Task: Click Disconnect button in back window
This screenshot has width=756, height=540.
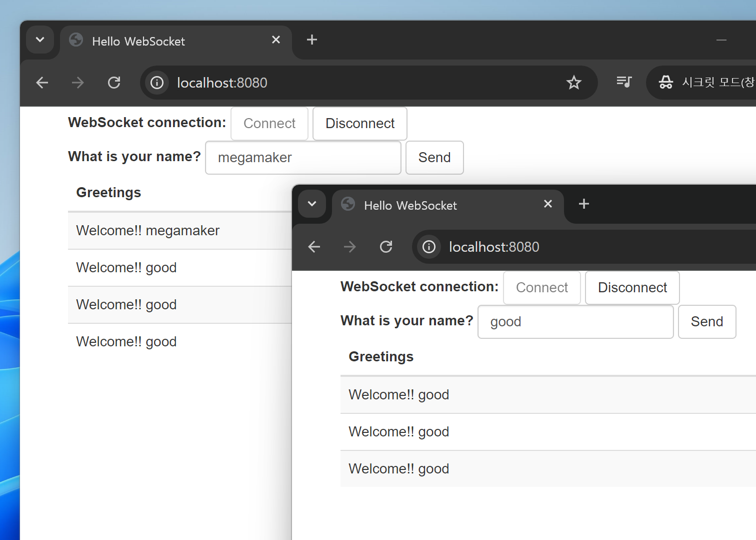Action: coord(360,124)
